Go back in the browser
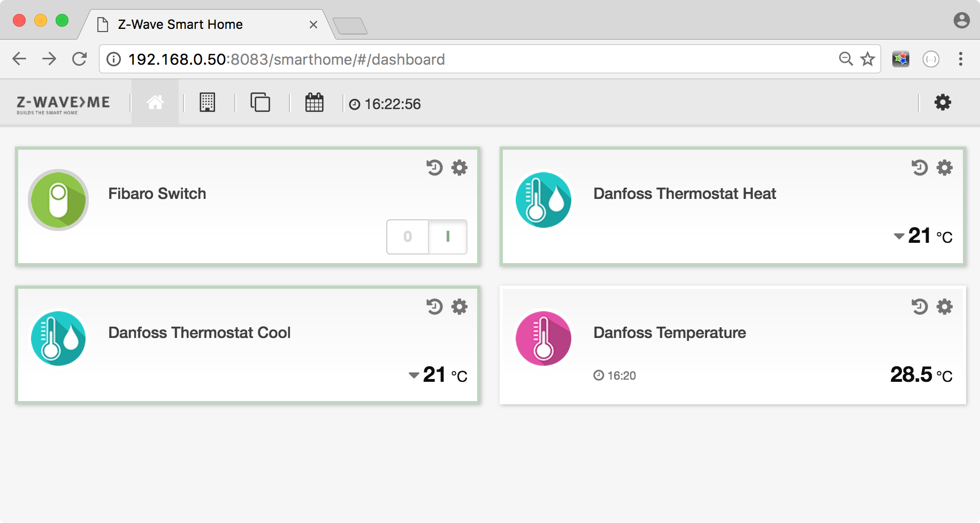Image resolution: width=980 pixels, height=523 pixels. coord(19,59)
